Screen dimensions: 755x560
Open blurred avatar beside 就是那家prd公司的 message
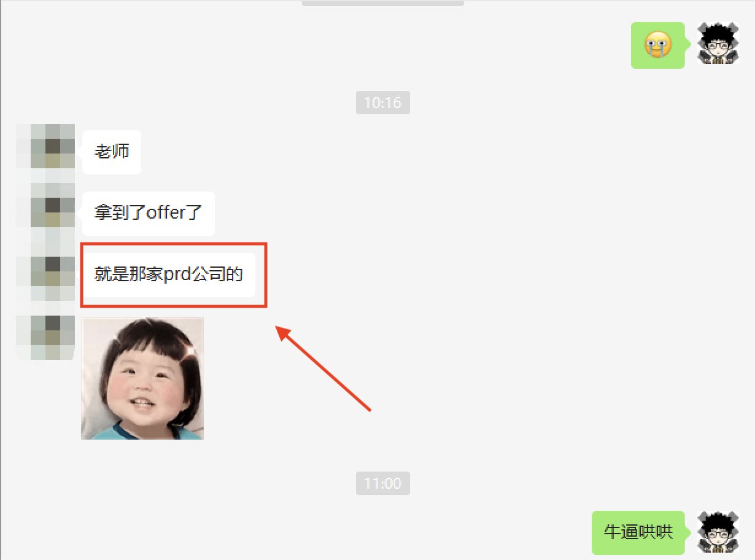click(45, 274)
